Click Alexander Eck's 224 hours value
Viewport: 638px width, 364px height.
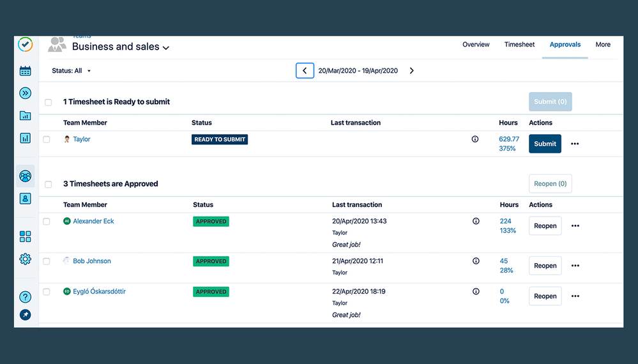tap(505, 221)
